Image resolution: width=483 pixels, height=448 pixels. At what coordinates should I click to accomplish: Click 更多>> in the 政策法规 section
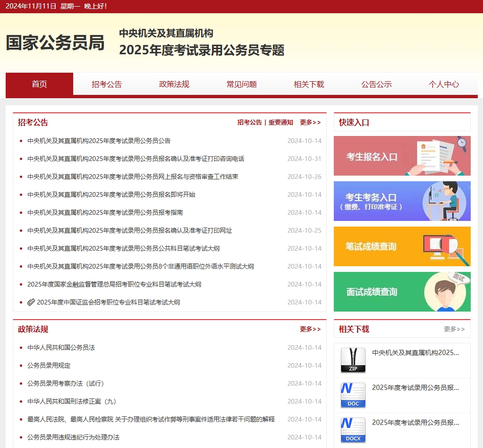coord(310,329)
